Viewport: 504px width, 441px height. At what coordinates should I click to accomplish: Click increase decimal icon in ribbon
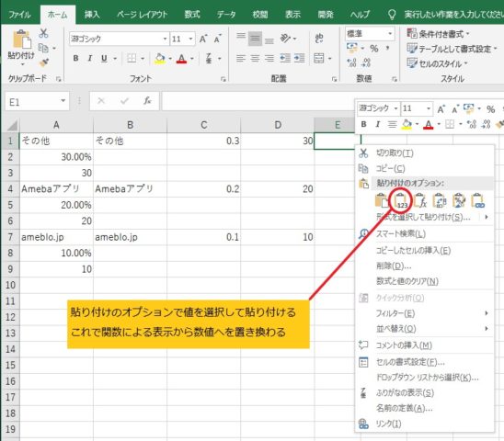tap(352, 62)
